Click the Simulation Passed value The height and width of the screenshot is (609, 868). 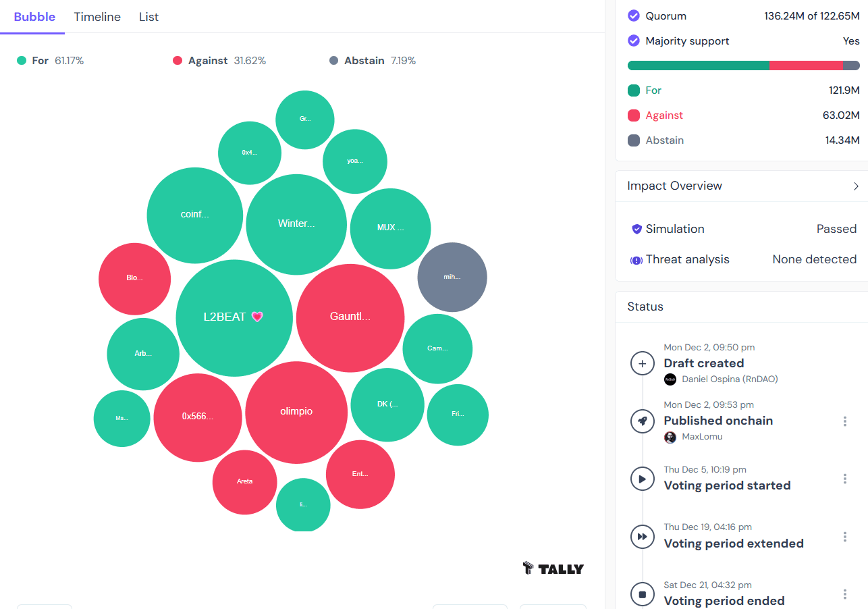[x=836, y=229]
